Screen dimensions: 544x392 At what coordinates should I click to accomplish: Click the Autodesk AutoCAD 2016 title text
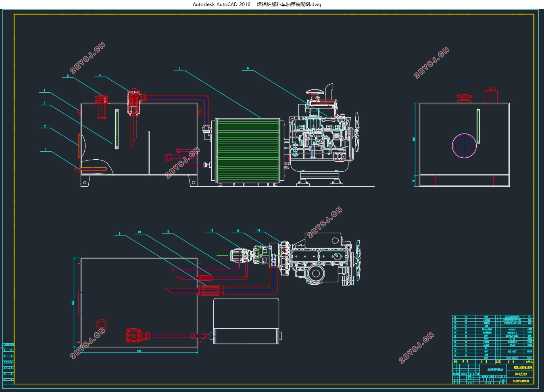pos(221,4)
